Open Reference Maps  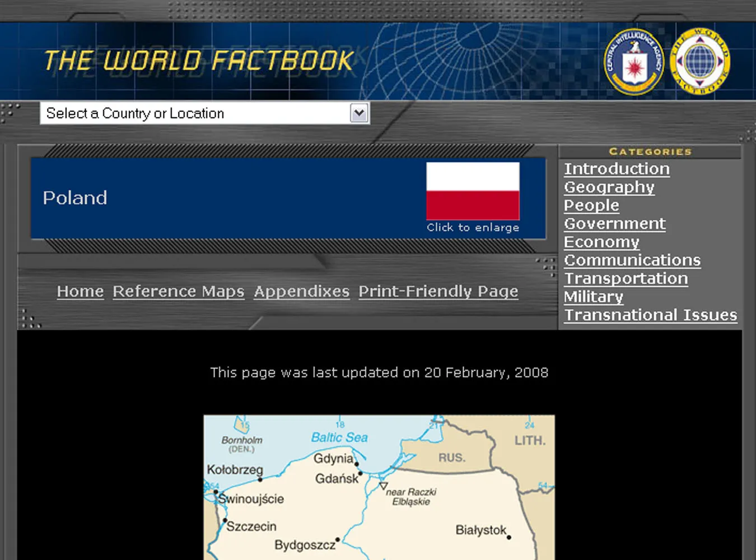(178, 291)
